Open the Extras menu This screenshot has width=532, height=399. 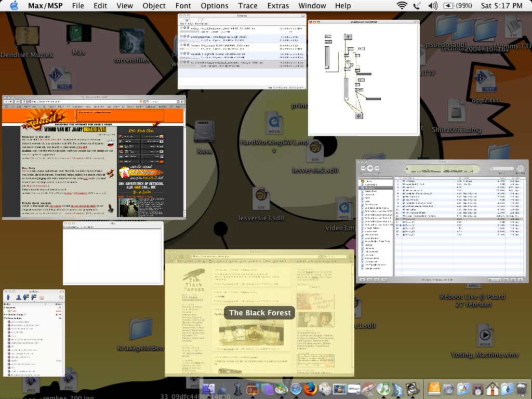[x=278, y=5]
